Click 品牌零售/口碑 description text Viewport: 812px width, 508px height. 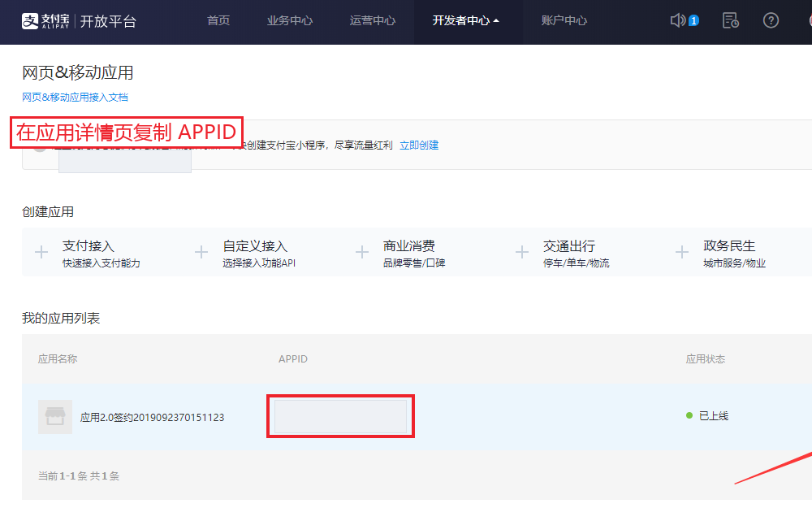(x=414, y=263)
